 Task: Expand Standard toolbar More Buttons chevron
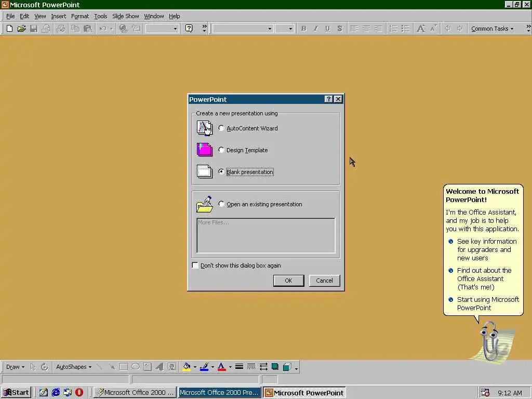204,29
